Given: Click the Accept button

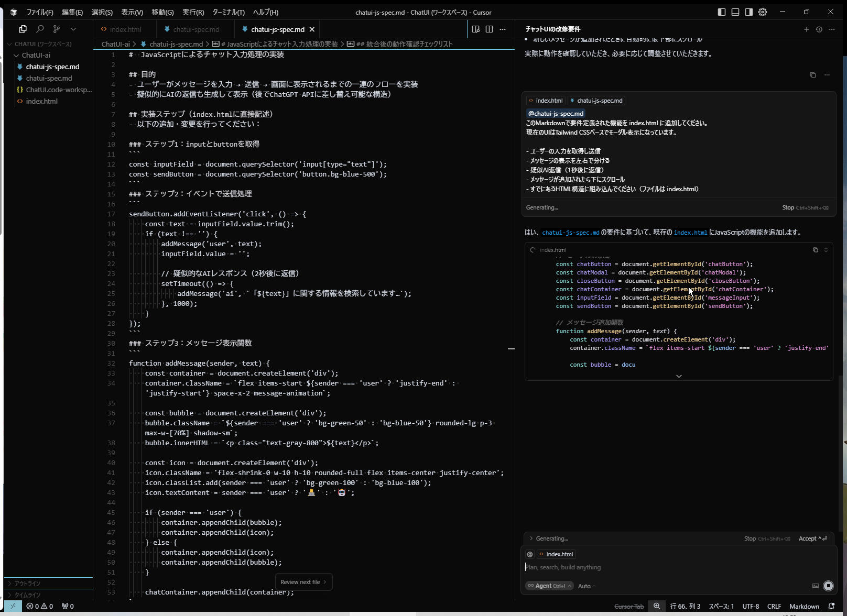Looking at the screenshot, I should [x=812, y=538].
